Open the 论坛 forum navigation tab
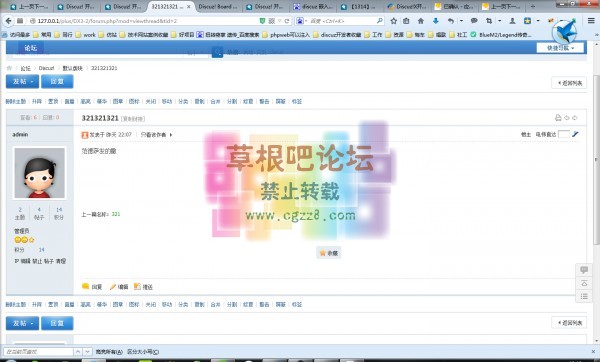Screen dimensions: 600x362 [31, 48]
